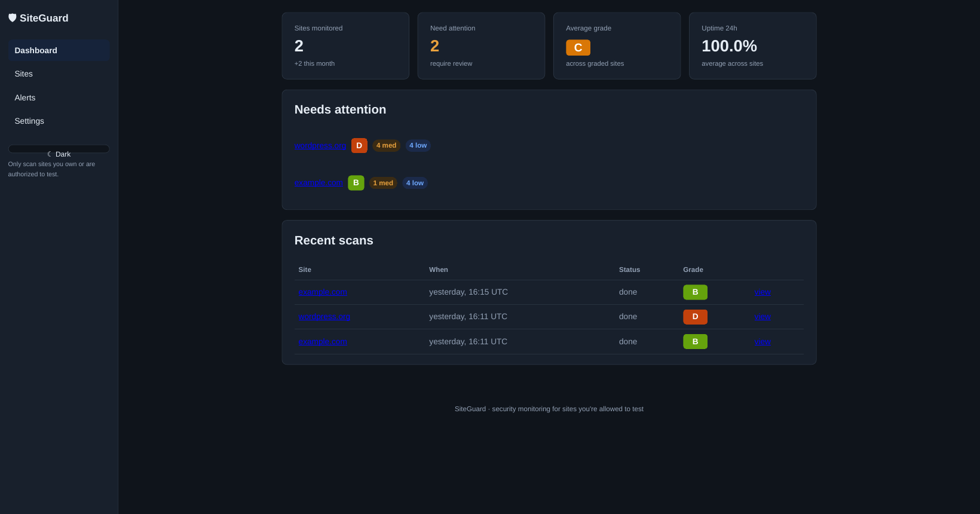Click the "1 med" pill next to example.com
Image resolution: width=980 pixels, height=514 pixels.
point(383,183)
